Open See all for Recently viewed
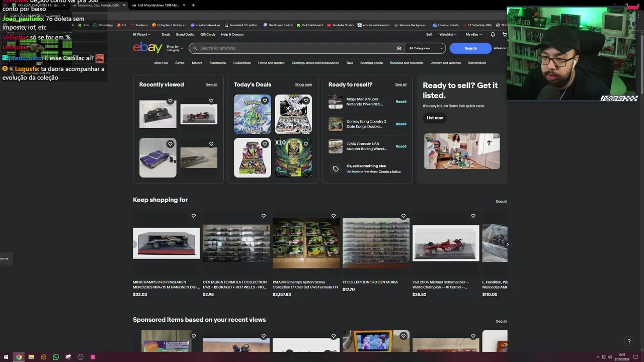 tap(211, 84)
